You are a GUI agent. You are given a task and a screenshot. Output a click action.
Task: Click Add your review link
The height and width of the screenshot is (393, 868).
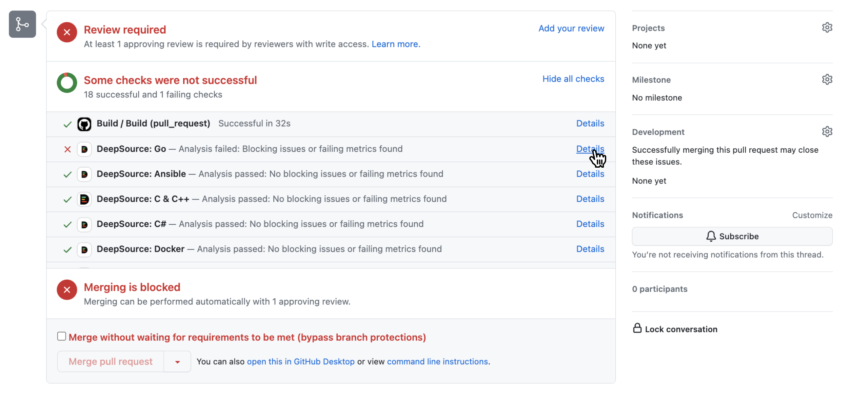(x=571, y=28)
